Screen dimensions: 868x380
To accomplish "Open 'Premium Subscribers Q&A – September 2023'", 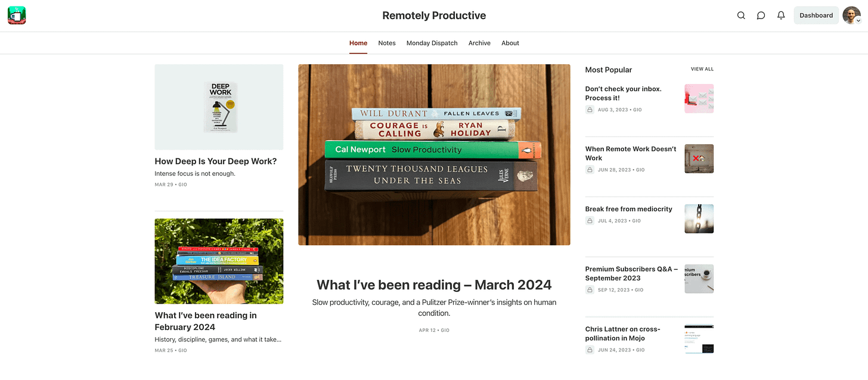I will [631, 273].
